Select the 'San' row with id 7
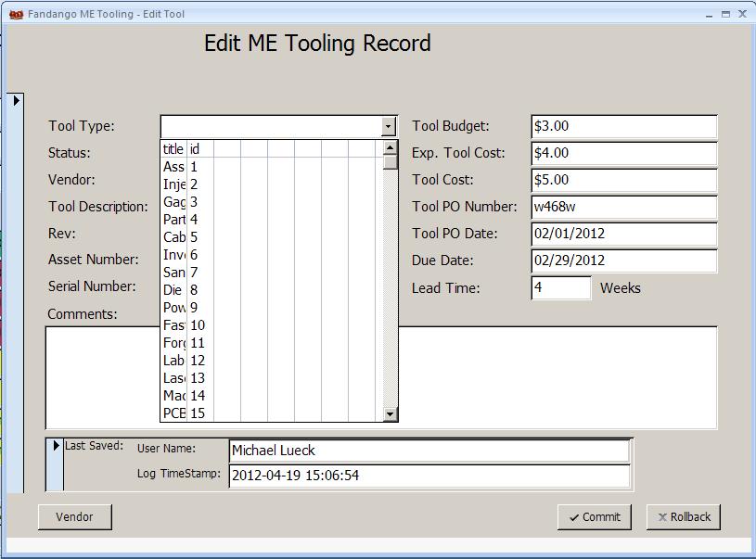Viewport: 756px width, 559px height. [x=271, y=273]
